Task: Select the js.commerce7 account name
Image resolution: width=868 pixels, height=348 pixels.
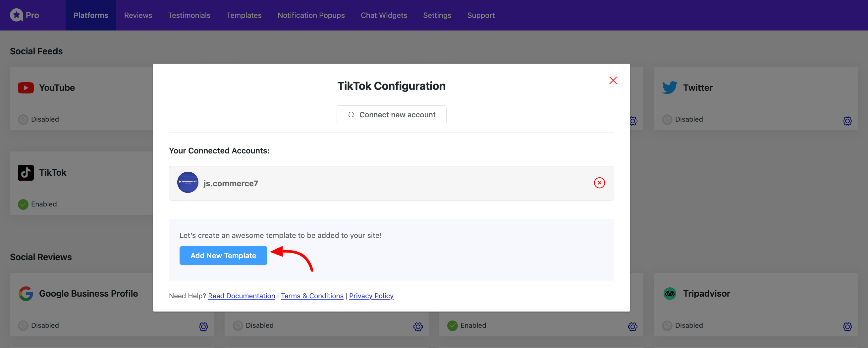Action: (x=231, y=183)
